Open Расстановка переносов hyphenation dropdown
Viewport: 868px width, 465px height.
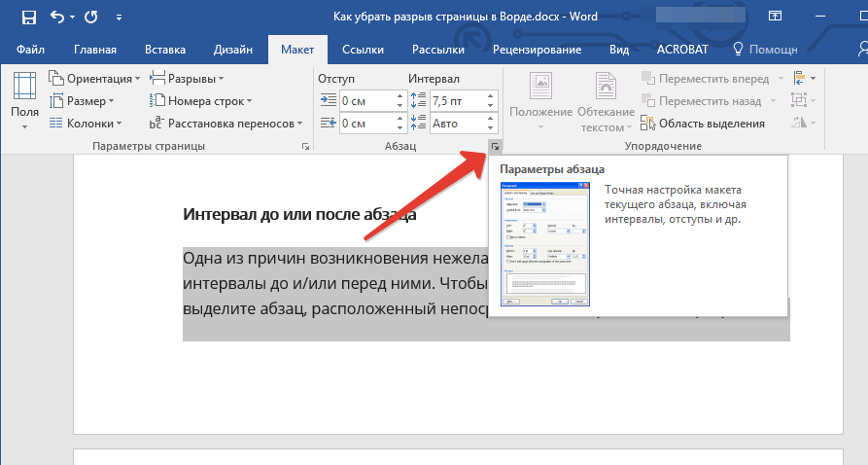(226, 123)
